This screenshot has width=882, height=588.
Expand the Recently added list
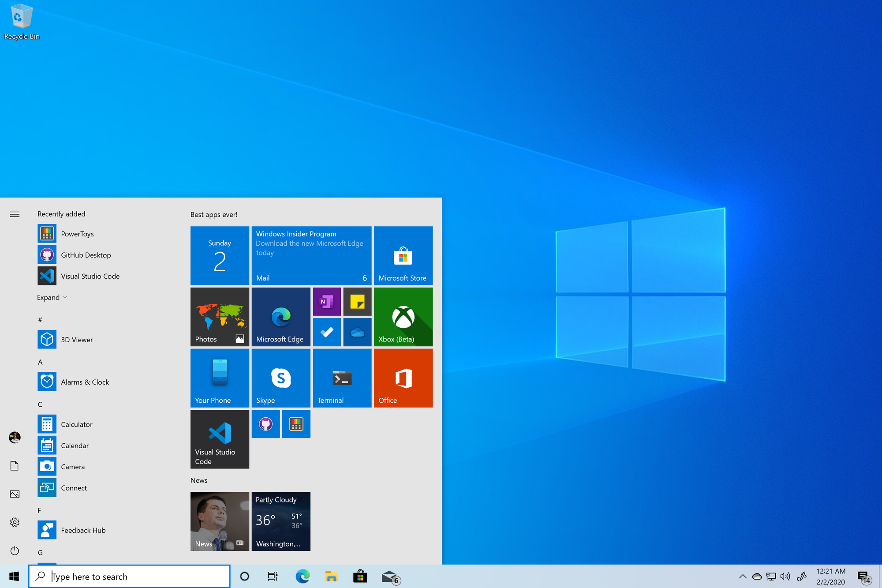tap(52, 297)
